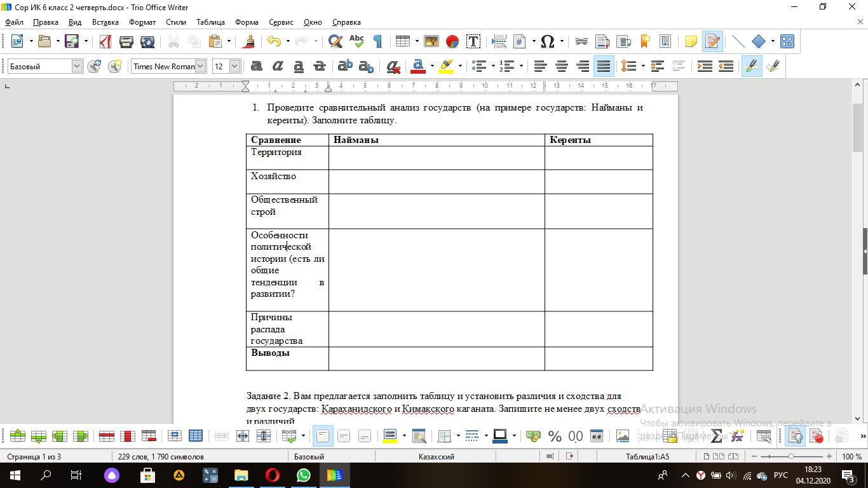Open the Сервис menu
The width and height of the screenshot is (868, 488).
281,22
